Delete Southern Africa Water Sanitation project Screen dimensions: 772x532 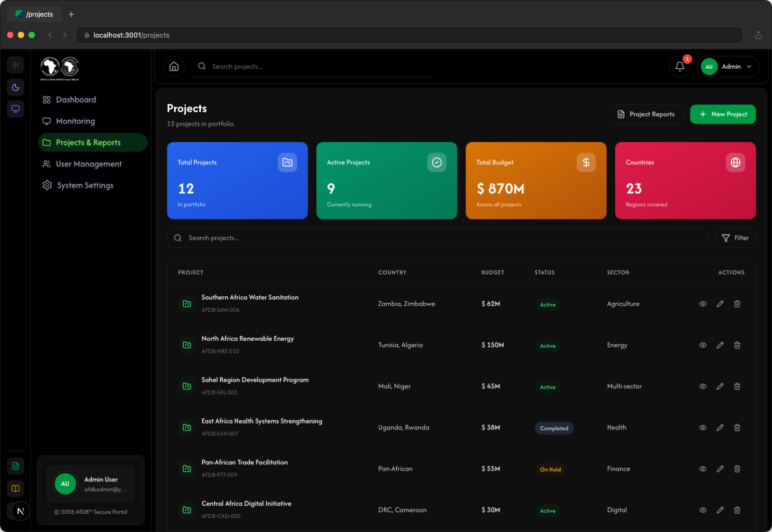click(737, 304)
